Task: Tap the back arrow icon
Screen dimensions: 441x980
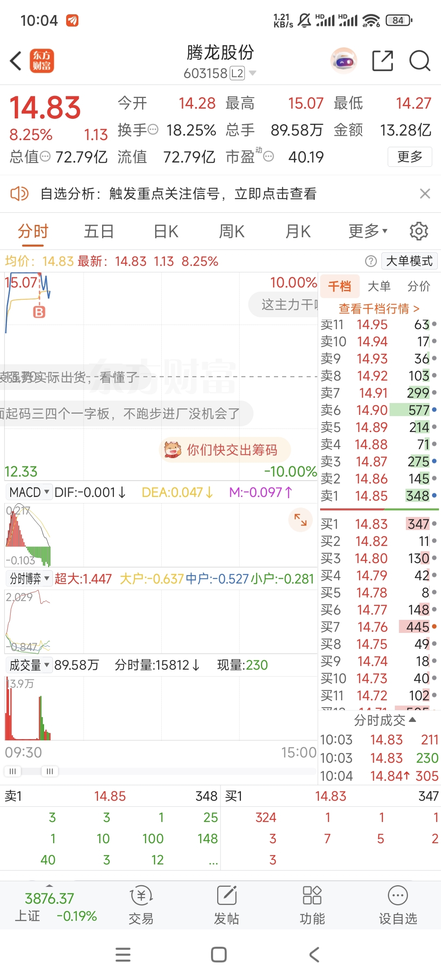Action: tap(16, 61)
